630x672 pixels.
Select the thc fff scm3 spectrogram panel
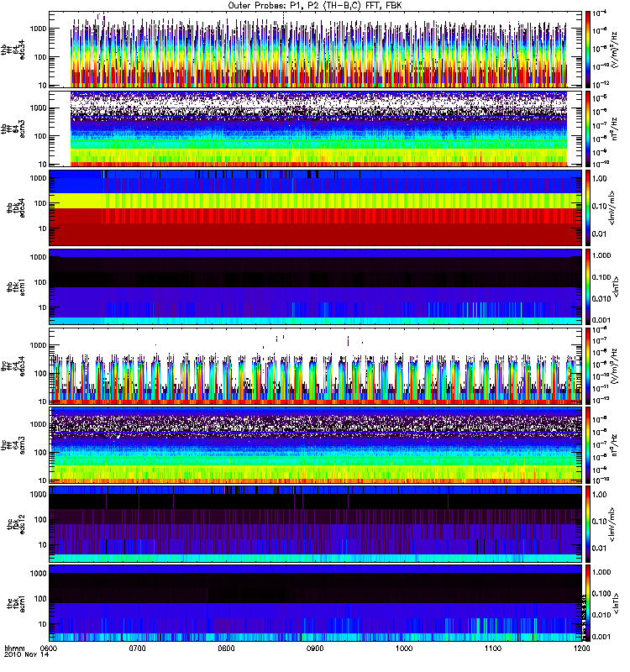(x=316, y=445)
